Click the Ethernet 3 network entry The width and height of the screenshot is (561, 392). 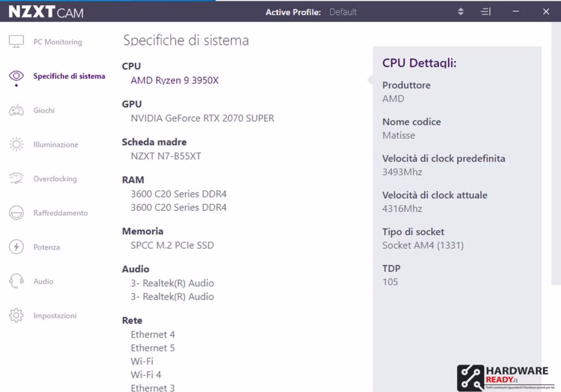[x=153, y=388]
